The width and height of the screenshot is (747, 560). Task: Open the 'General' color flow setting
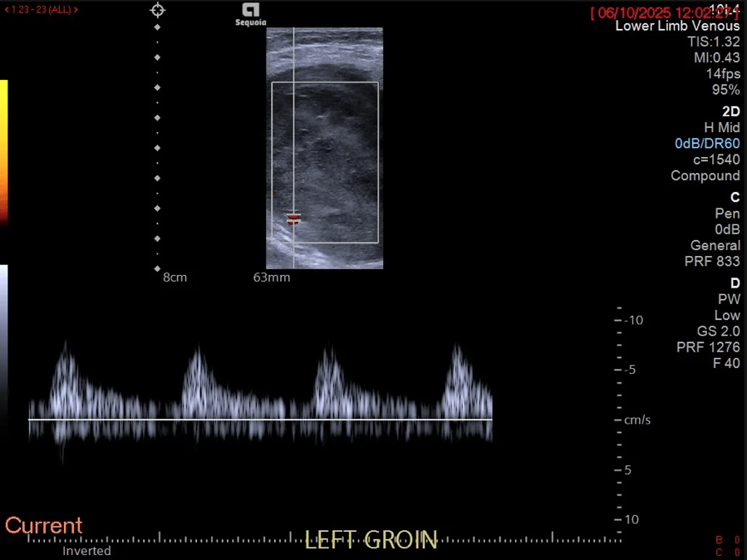pyautogui.click(x=715, y=245)
